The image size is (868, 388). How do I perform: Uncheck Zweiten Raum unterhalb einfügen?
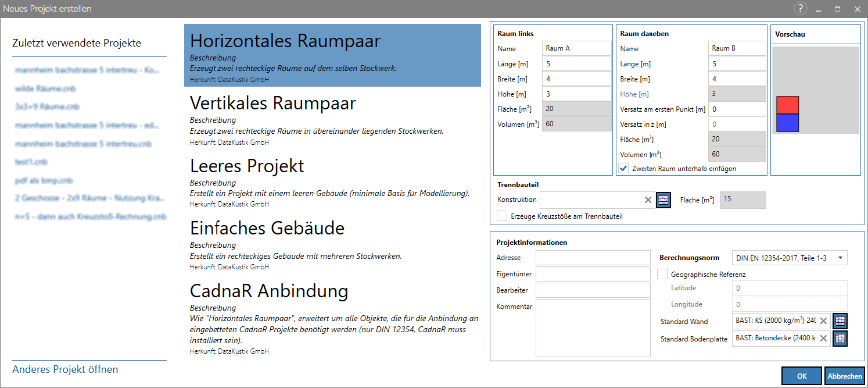coord(624,169)
